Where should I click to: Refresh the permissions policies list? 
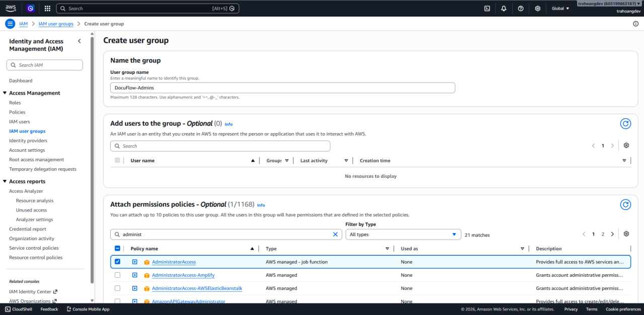[x=625, y=204]
